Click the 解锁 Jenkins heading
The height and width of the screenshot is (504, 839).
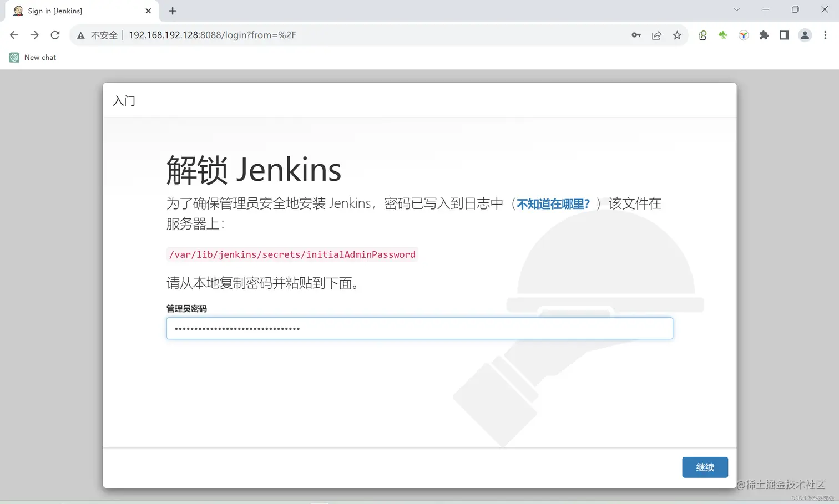click(254, 170)
